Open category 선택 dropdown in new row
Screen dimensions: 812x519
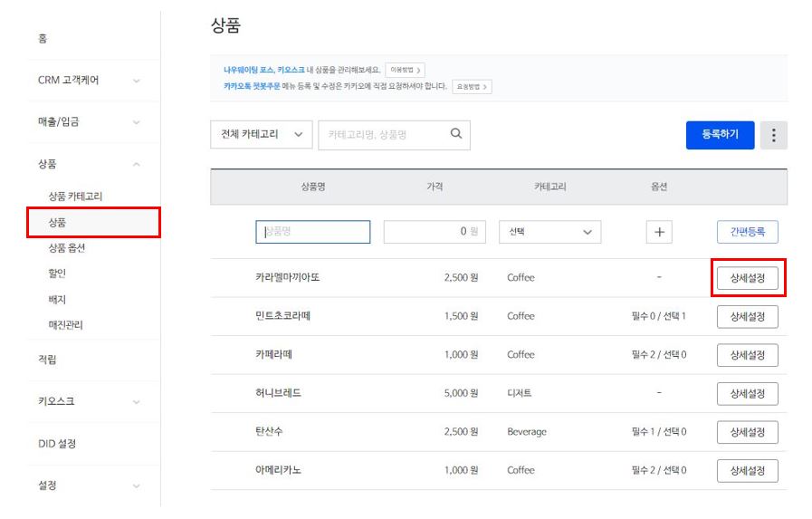tap(550, 232)
